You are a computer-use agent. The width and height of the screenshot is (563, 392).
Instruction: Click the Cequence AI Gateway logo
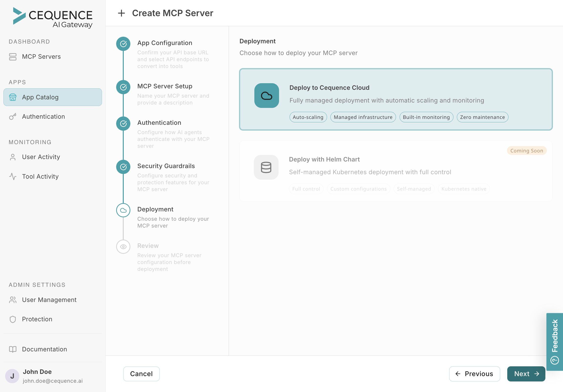pos(53,18)
